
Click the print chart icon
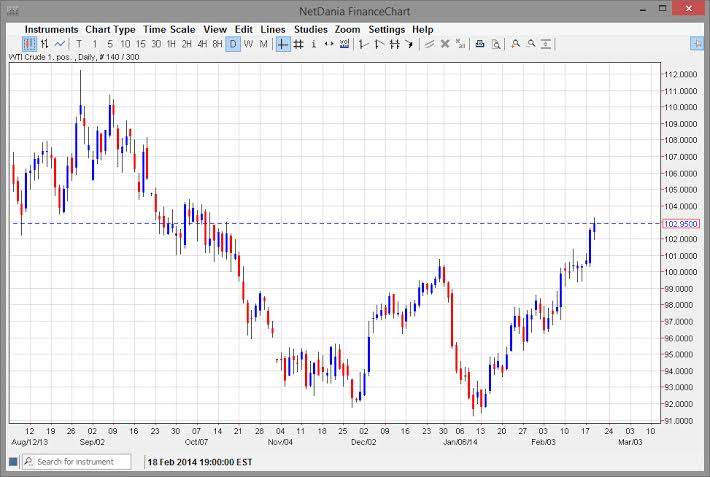pos(480,44)
